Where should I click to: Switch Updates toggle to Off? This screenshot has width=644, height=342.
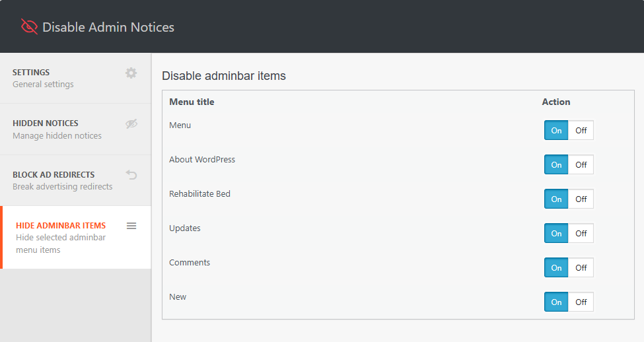581,233
